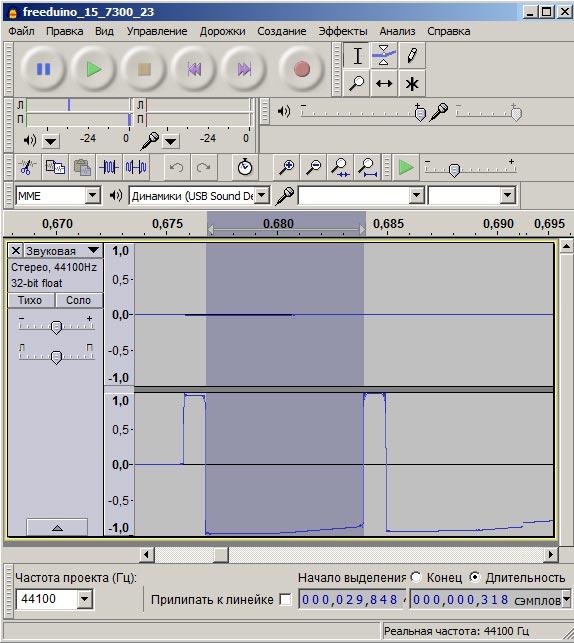
Task: Open the project rate 44100 dropdown
Action: [84, 599]
